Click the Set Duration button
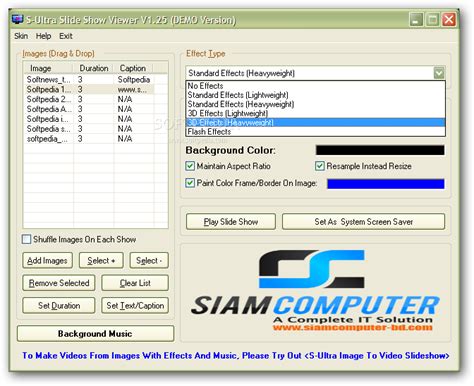The height and width of the screenshot is (386, 474). (x=59, y=306)
